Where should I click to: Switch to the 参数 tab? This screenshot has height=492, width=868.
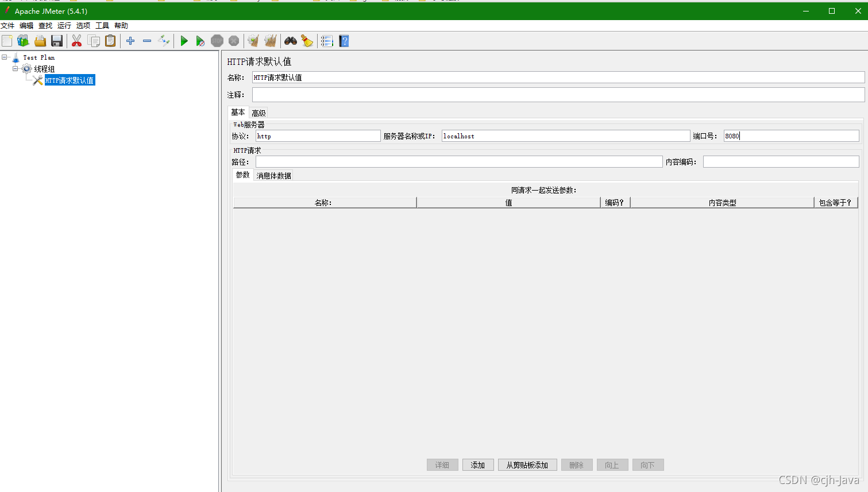[242, 175]
